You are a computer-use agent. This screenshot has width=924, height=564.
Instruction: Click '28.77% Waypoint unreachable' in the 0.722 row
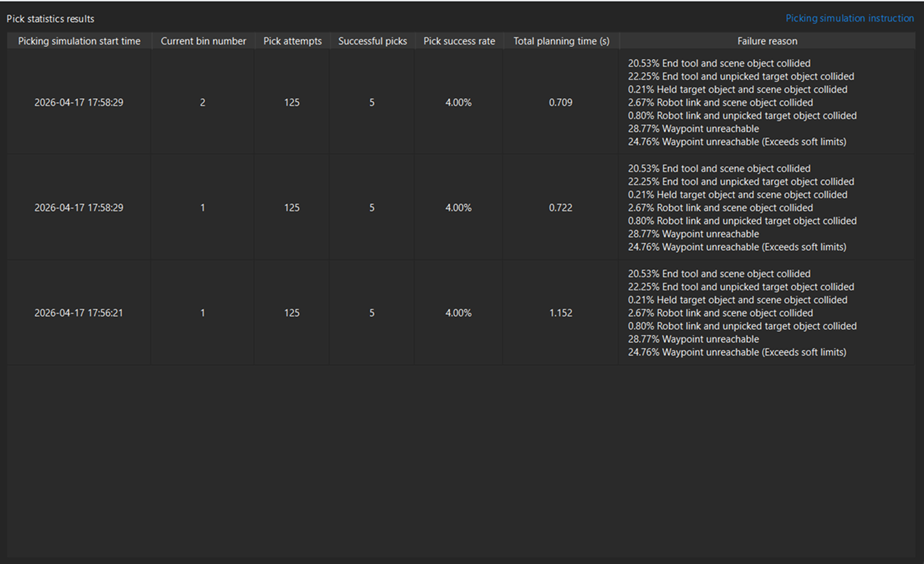click(x=694, y=234)
